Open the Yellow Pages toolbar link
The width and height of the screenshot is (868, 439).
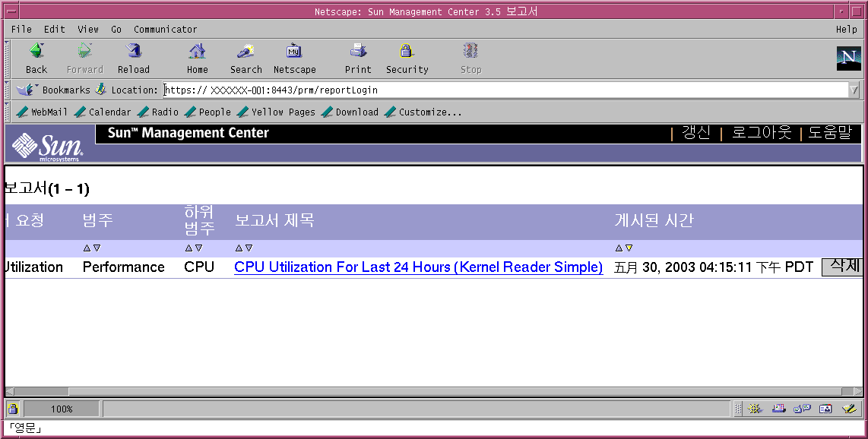276,112
